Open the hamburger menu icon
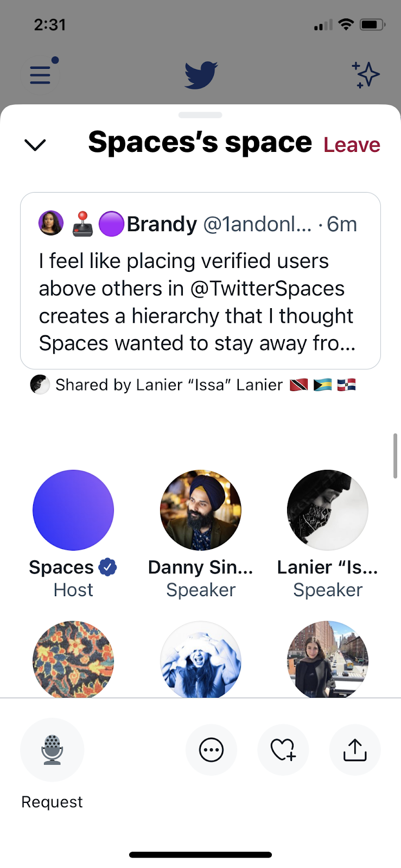The height and width of the screenshot is (868, 401). tap(40, 75)
